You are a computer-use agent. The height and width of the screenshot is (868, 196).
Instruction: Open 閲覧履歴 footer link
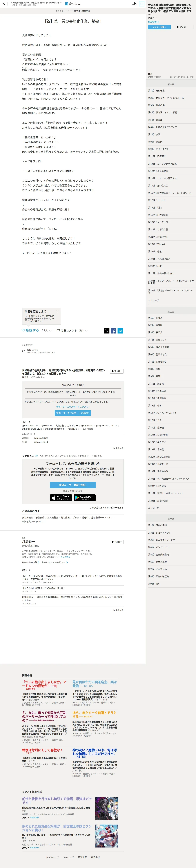pos(82,857)
